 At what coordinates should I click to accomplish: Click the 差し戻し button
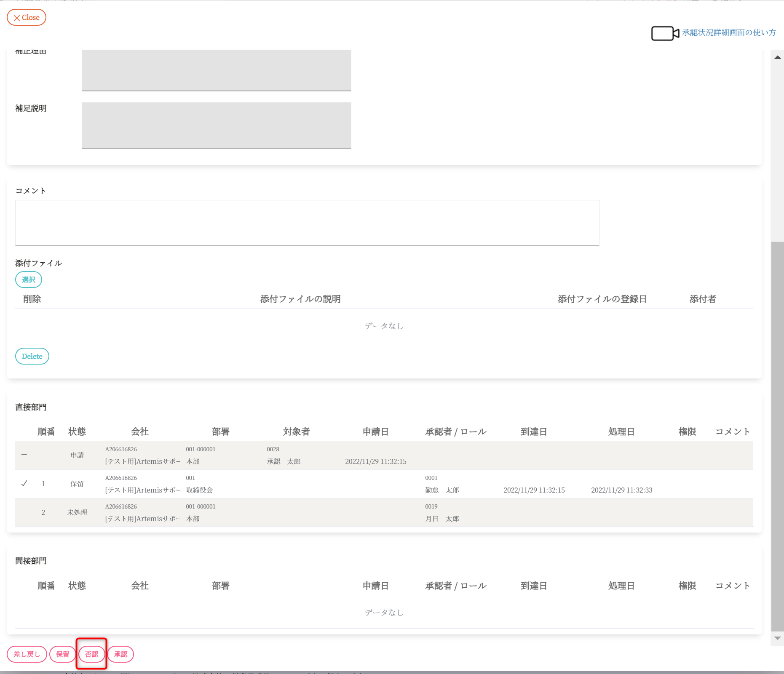tap(27, 654)
